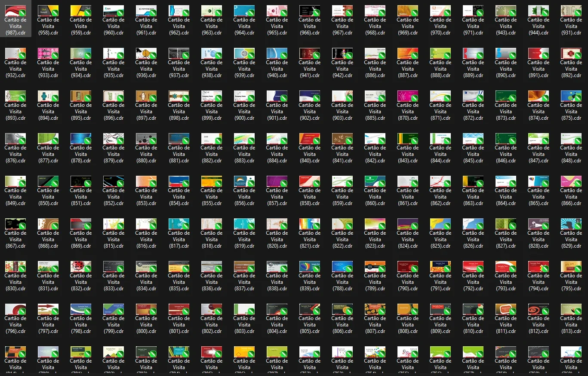The width and height of the screenshot is (588, 376).
Task: Click the file name Cartão de Visita (890).cdr
Action: [506, 69]
